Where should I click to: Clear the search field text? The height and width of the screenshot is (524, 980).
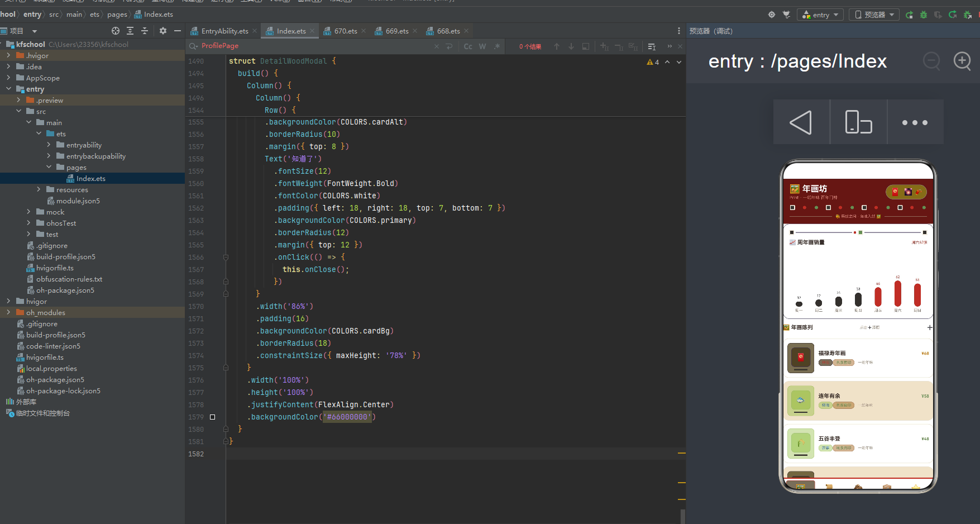click(x=437, y=46)
